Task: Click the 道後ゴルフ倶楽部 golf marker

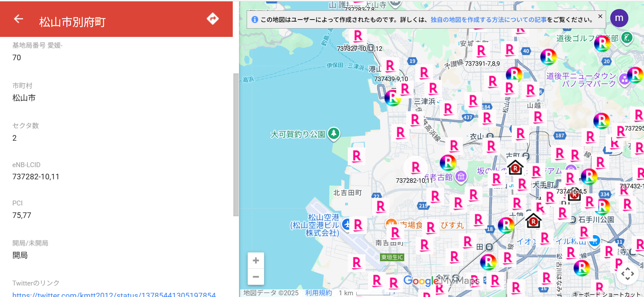Action: tap(627, 38)
